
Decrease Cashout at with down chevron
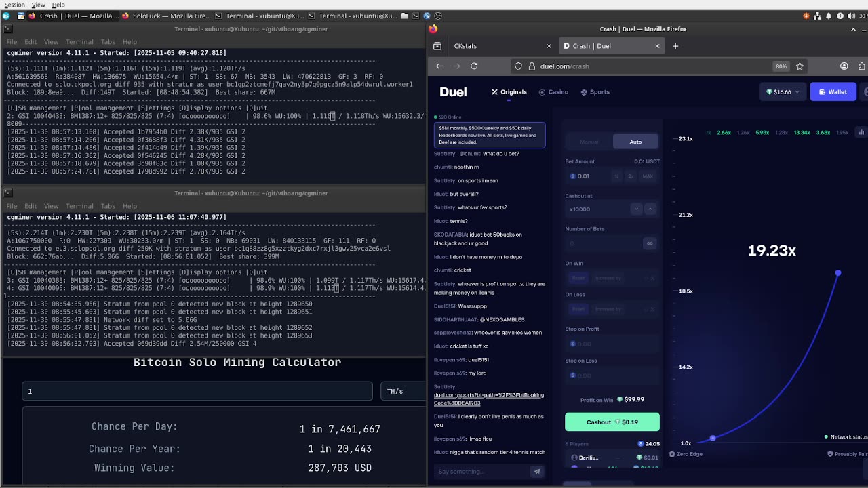636,209
